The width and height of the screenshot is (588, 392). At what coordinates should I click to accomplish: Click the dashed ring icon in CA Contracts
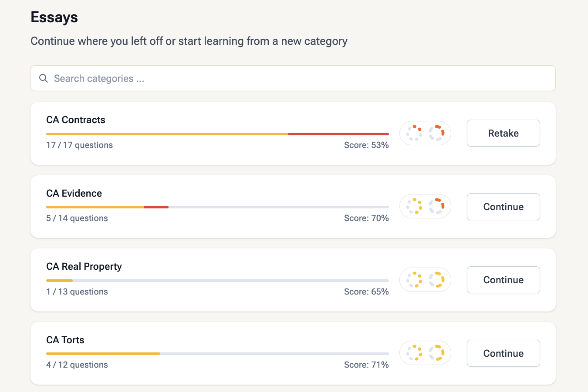coord(436,133)
